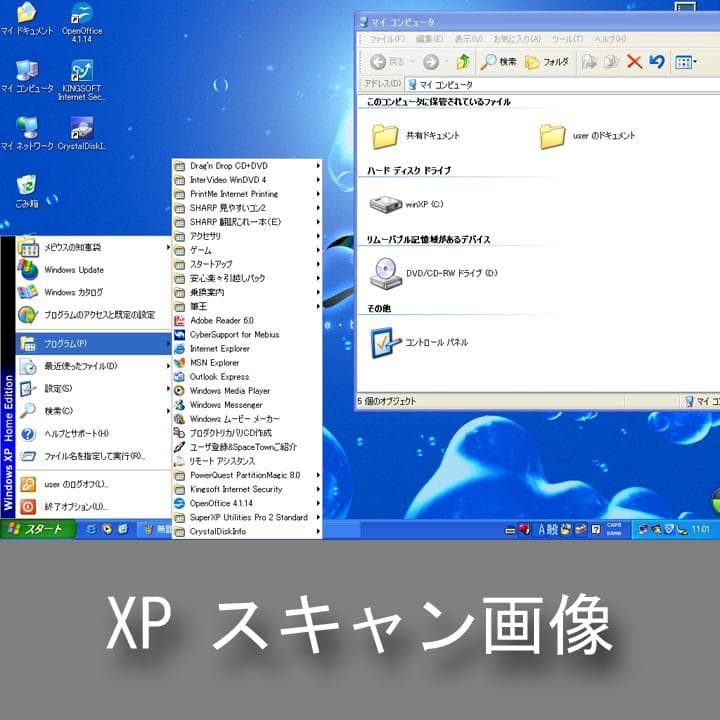
Task: Open the CrystalDiskInfo desktop shortcut
Action: click(82, 134)
